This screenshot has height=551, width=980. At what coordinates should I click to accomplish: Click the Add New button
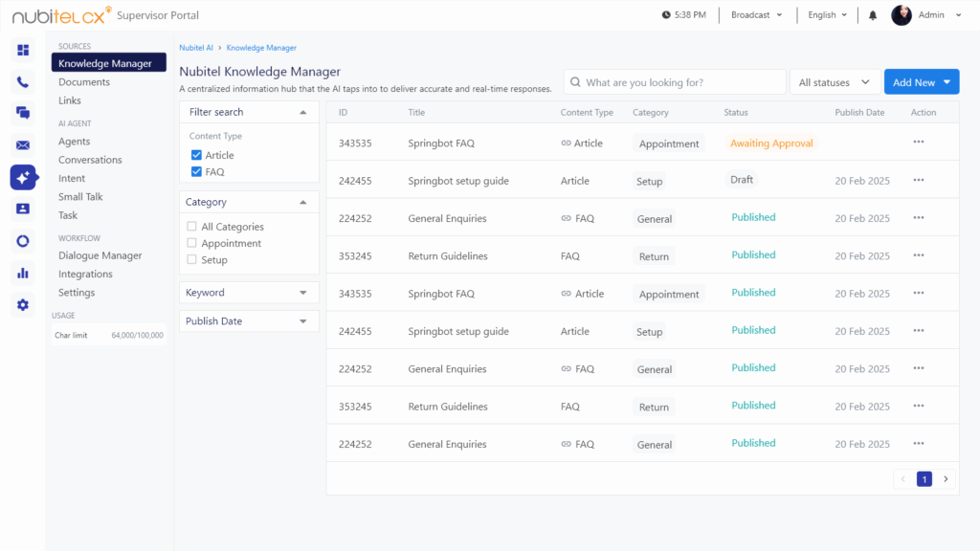(921, 81)
